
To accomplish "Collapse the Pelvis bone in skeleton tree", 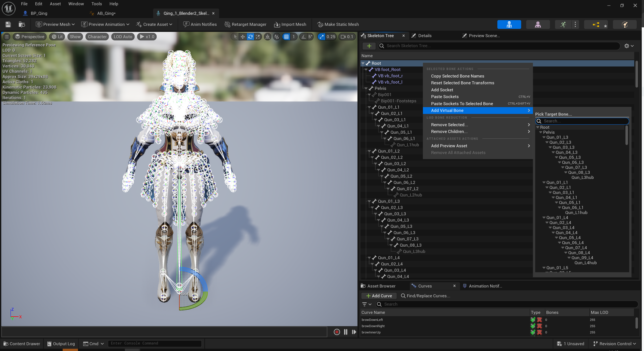I will (366, 89).
